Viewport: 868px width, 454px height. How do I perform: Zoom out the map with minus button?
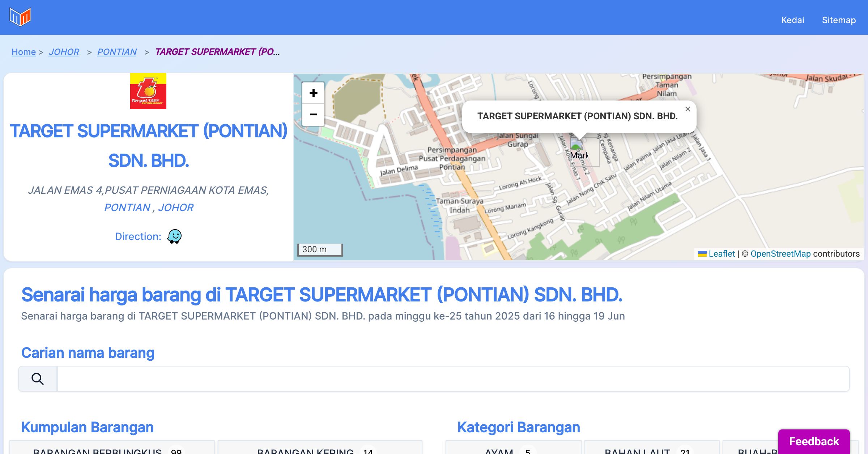click(x=313, y=115)
